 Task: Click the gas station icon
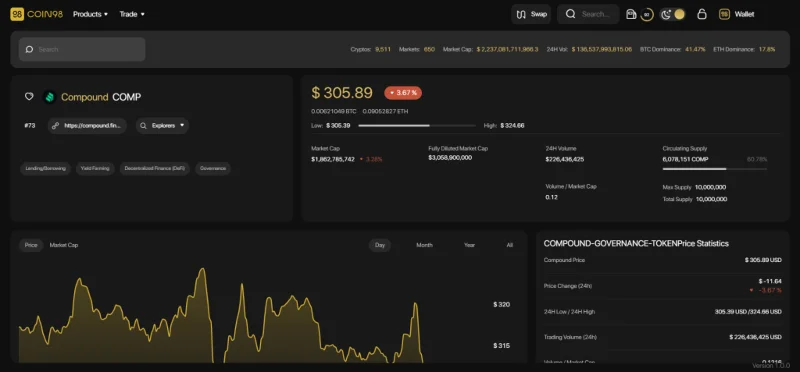point(631,14)
